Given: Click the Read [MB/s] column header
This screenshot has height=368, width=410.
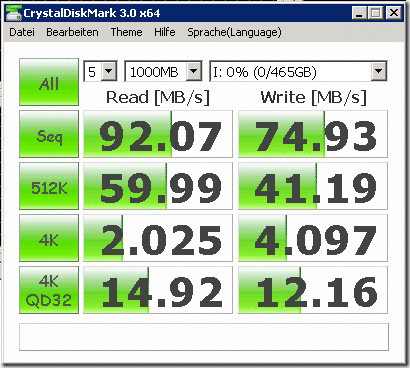Looking at the screenshot, I should 158,98.
